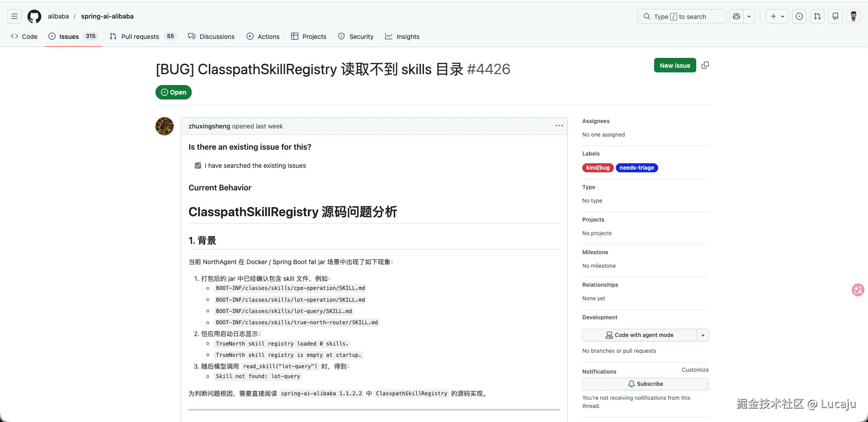Click the Issues count badge 315
The image size is (868, 422).
click(91, 36)
